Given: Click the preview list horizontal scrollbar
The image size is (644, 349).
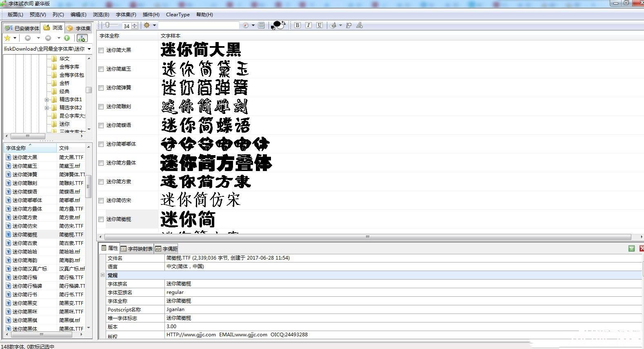Looking at the screenshot, I should tap(367, 237).
